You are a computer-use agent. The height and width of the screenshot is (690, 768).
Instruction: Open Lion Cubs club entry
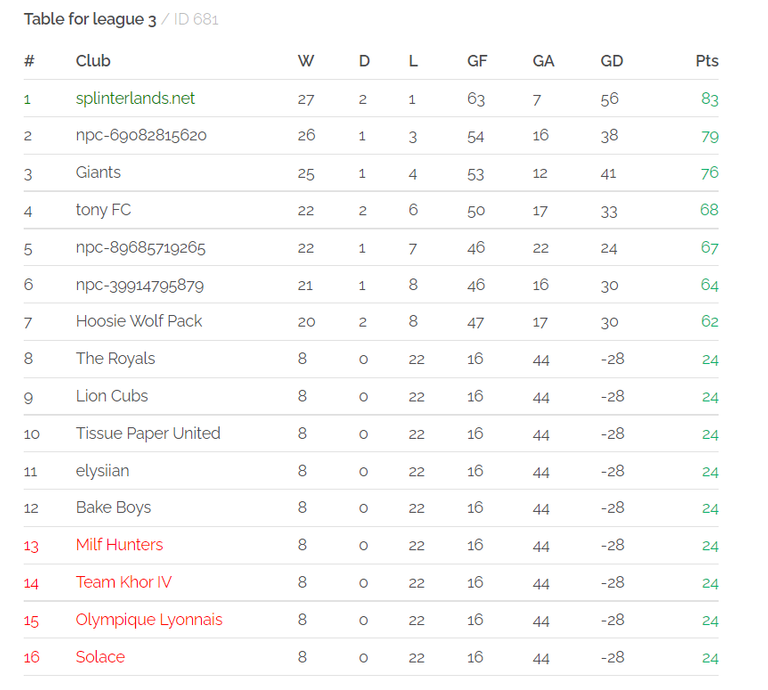pos(112,396)
